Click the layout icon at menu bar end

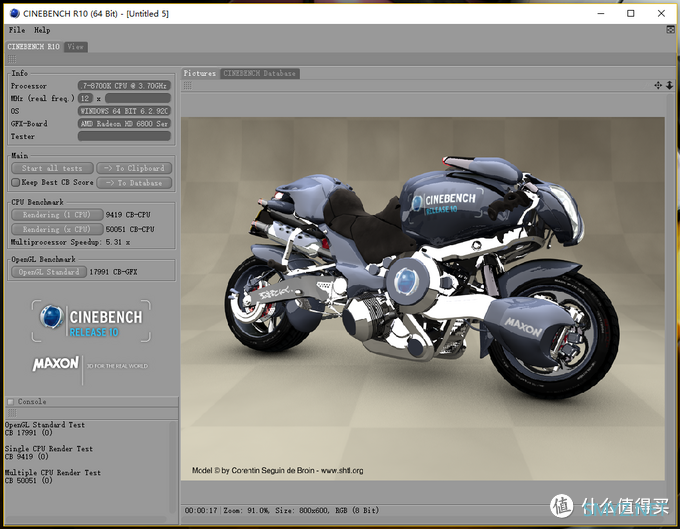(670, 30)
